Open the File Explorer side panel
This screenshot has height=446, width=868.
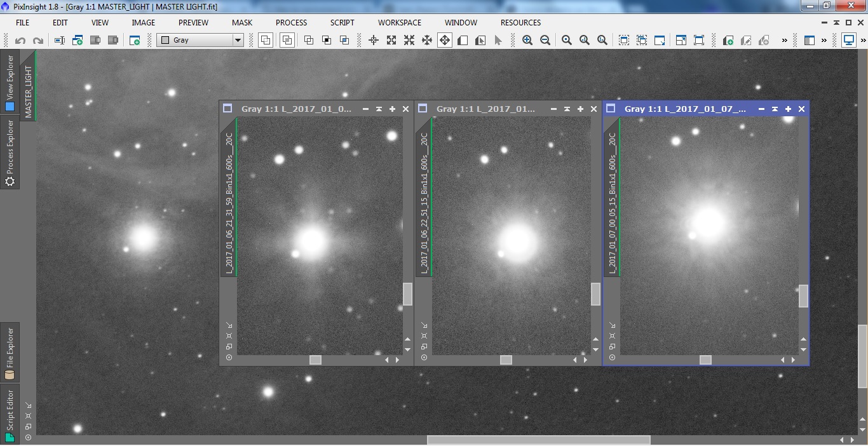click(x=10, y=353)
